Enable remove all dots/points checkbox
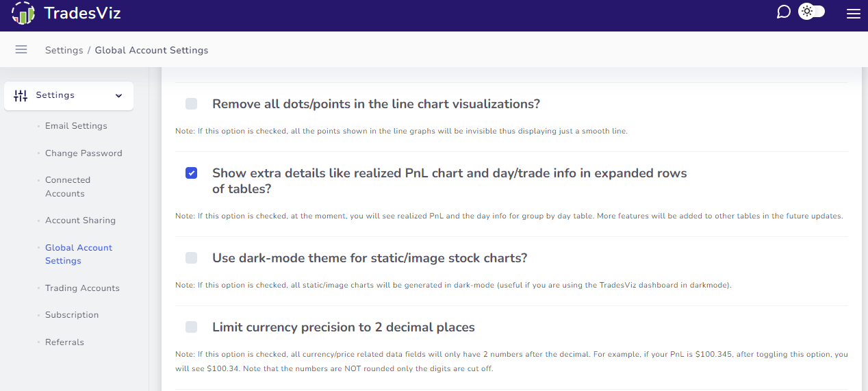This screenshot has width=868, height=391. tap(191, 103)
